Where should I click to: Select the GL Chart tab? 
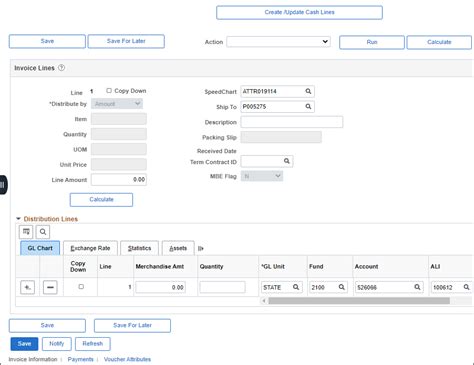[40, 248]
